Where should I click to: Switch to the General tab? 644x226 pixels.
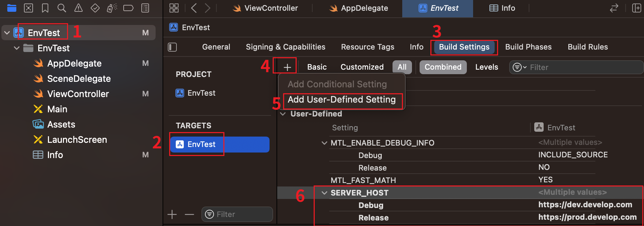(216, 47)
